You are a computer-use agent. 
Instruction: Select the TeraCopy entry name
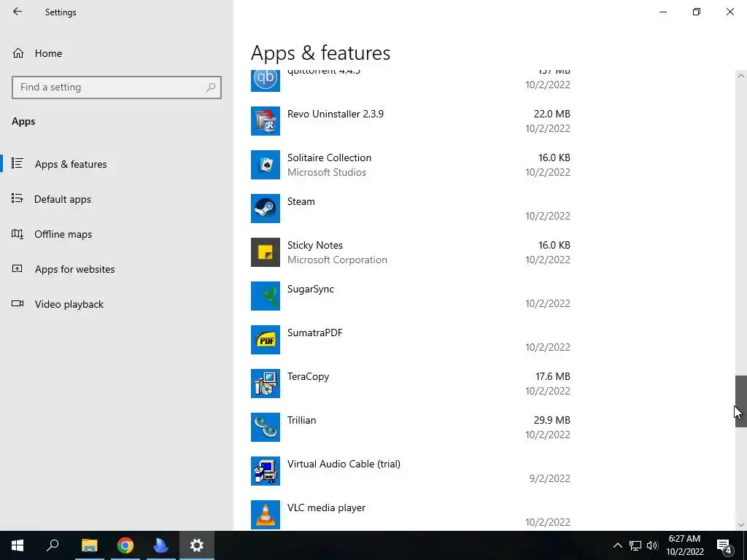[309, 377]
